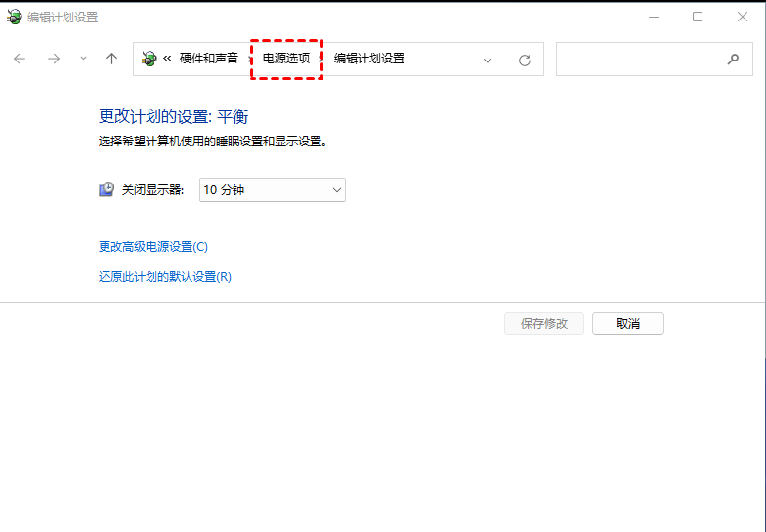Screen dimensions: 766x532
Task: Click the 选择希望计算机使用的睡眠设置和显示设置 text
Action: click(213, 142)
